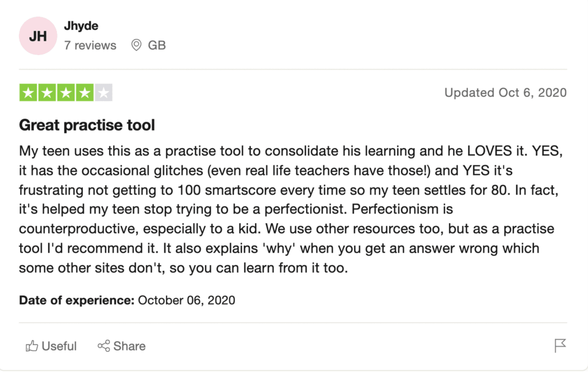588x373 pixels.
Task: Click the Updated Oct 6, 2020 timestamp
Action: coord(505,92)
